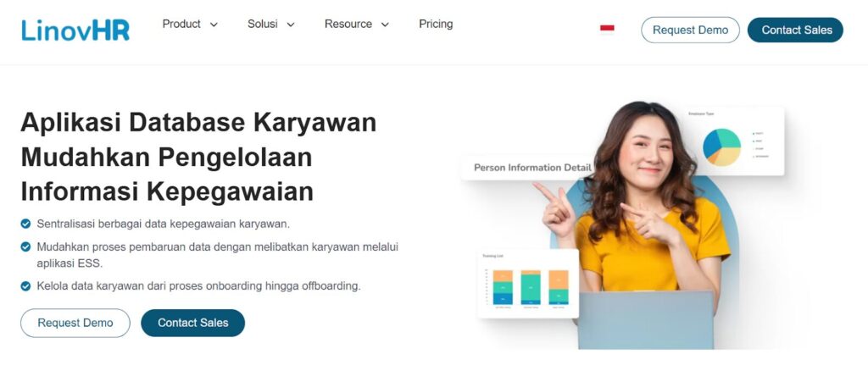This screenshot has height=382, width=868.
Task: Click the Employee Type pie chart
Action: (722, 147)
